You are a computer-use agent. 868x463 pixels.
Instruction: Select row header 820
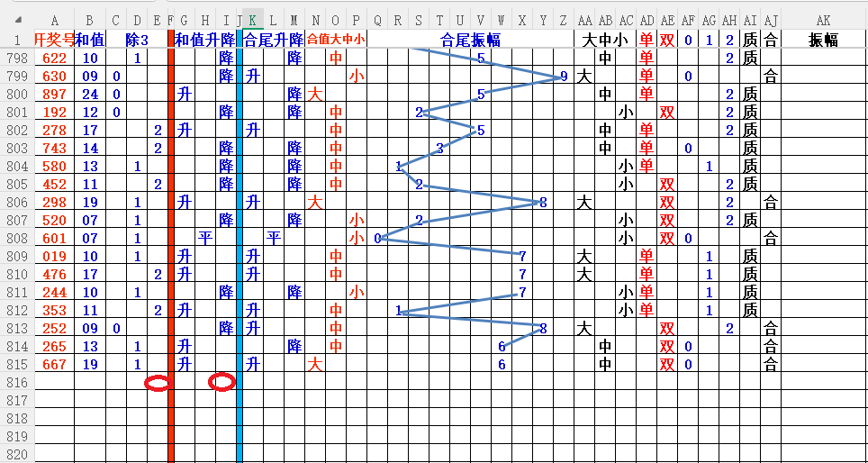pos(16,455)
